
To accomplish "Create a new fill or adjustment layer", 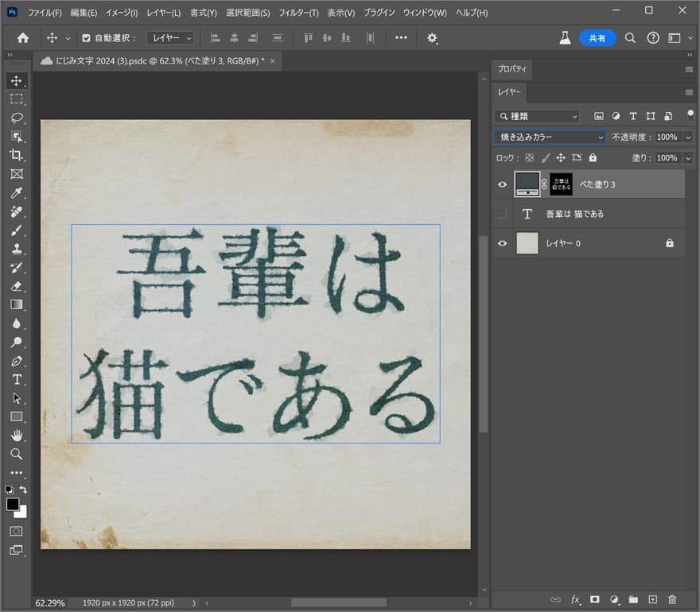I will (614, 599).
